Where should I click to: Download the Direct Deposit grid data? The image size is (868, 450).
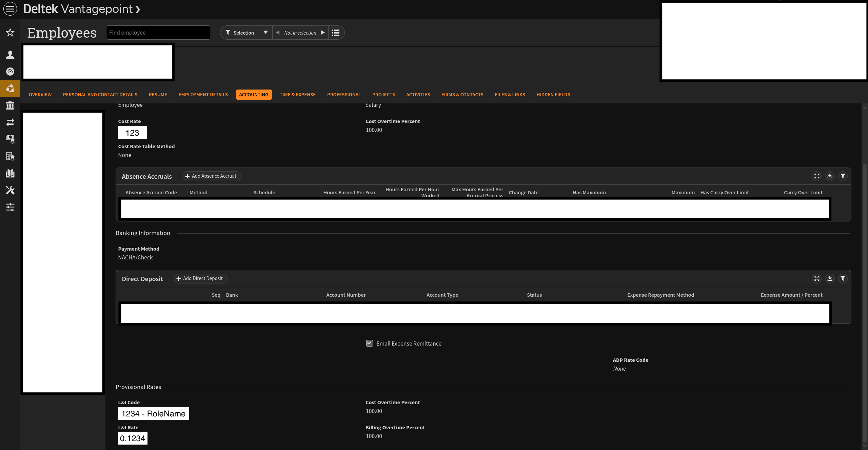(x=830, y=278)
